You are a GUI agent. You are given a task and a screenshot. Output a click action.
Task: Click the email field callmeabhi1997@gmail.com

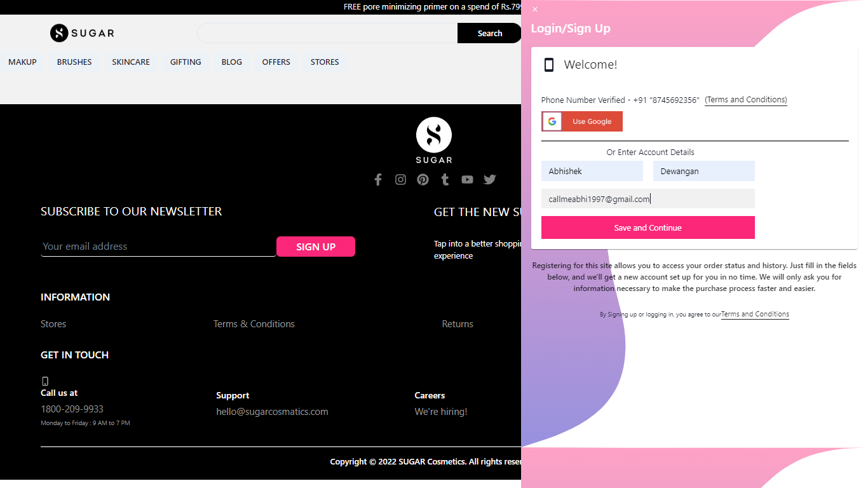(648, 199)
